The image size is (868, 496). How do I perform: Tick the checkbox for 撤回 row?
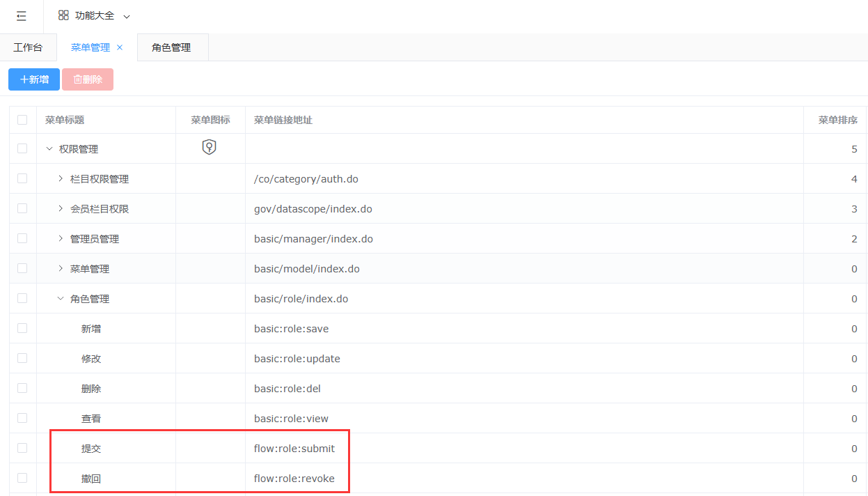click(x=22, y=478)
